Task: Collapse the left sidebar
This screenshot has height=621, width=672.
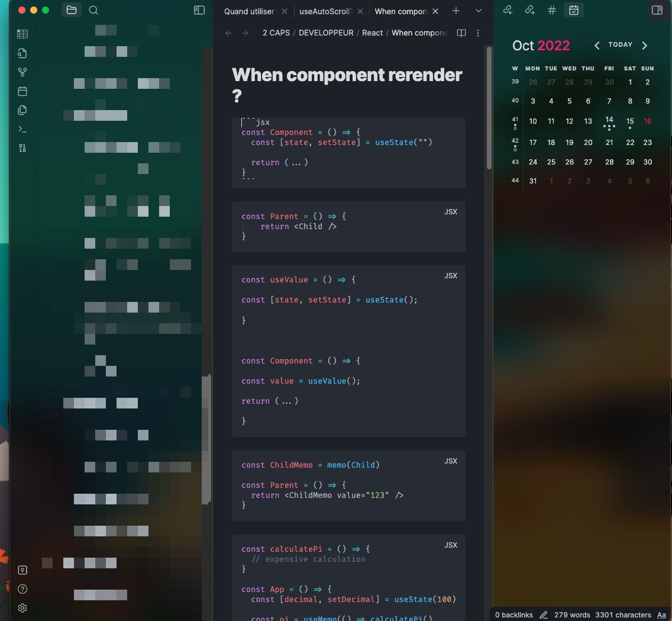Action: click(199, 10)
